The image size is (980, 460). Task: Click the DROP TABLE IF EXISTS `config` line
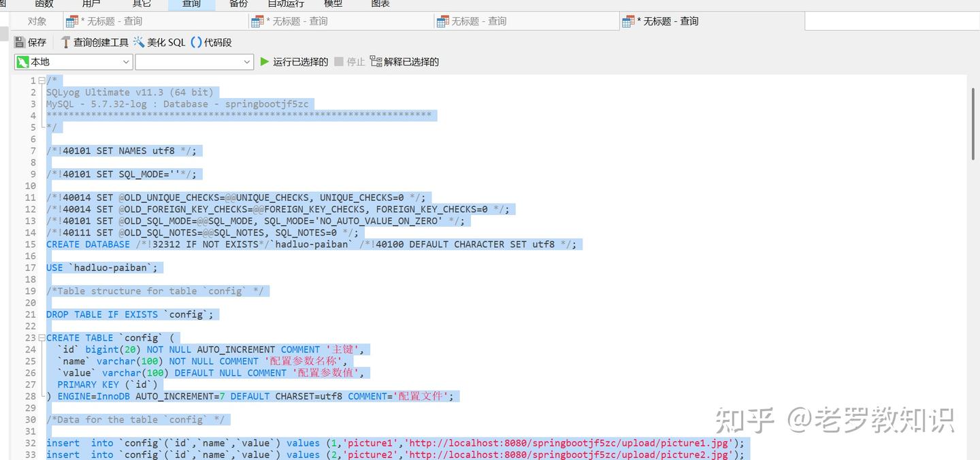click(129, 314)
